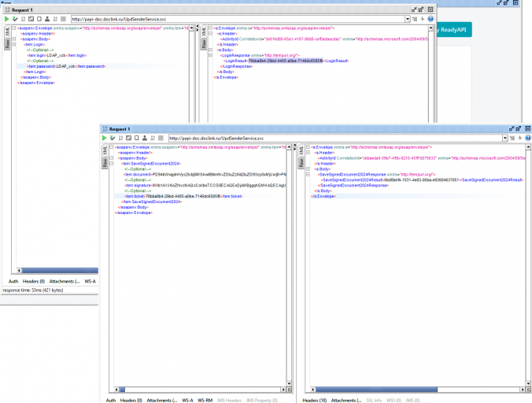
Task: Click the tem:password line in Login request
Action: [x=66, y=66]
